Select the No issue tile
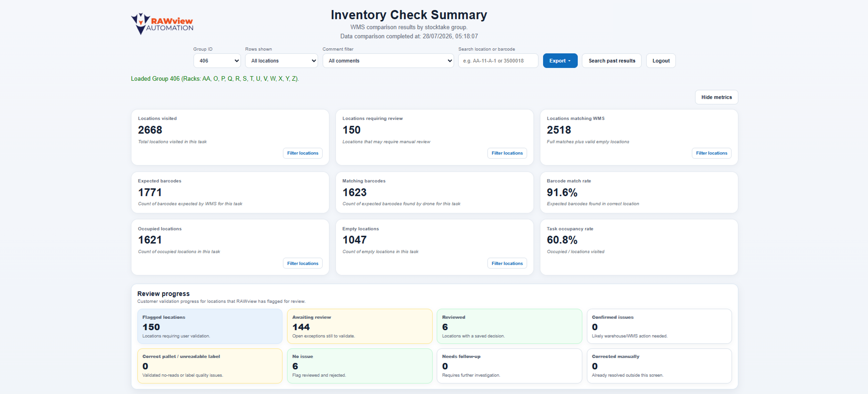Image resolution: width=868 pixels, height=394 pixels. click(x=360, y=365)
